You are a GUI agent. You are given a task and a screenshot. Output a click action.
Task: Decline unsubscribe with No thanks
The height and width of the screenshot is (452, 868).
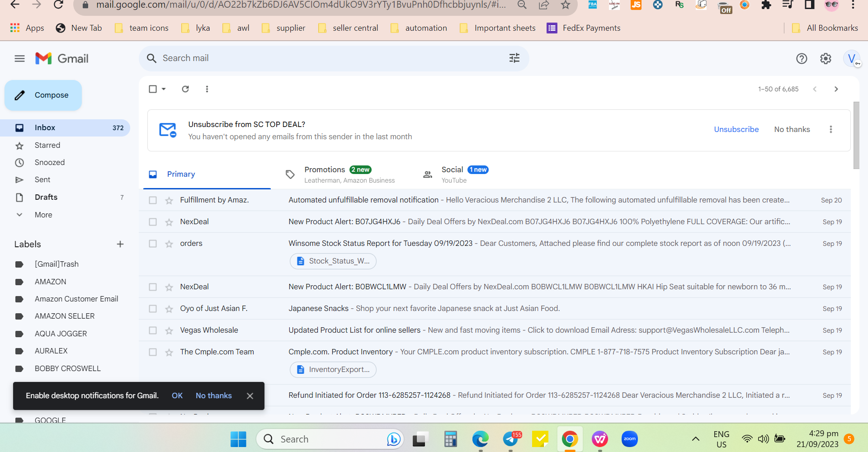tap(792, 129)
